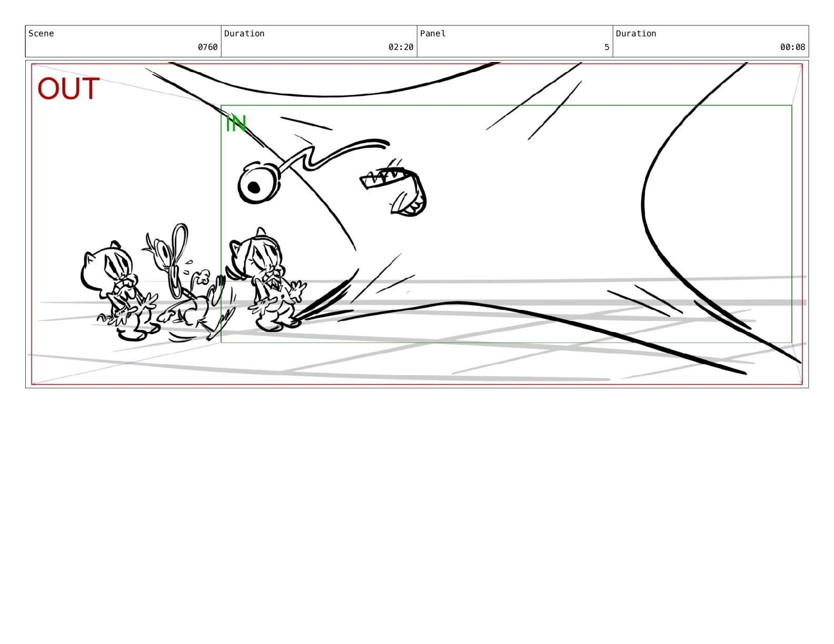Click the green IN camera frame label
The image size is (834, 644).
pos(236,124)
